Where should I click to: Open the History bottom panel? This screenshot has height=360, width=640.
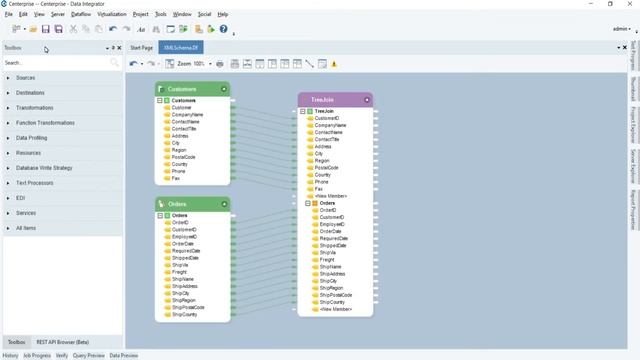point(10,356)
